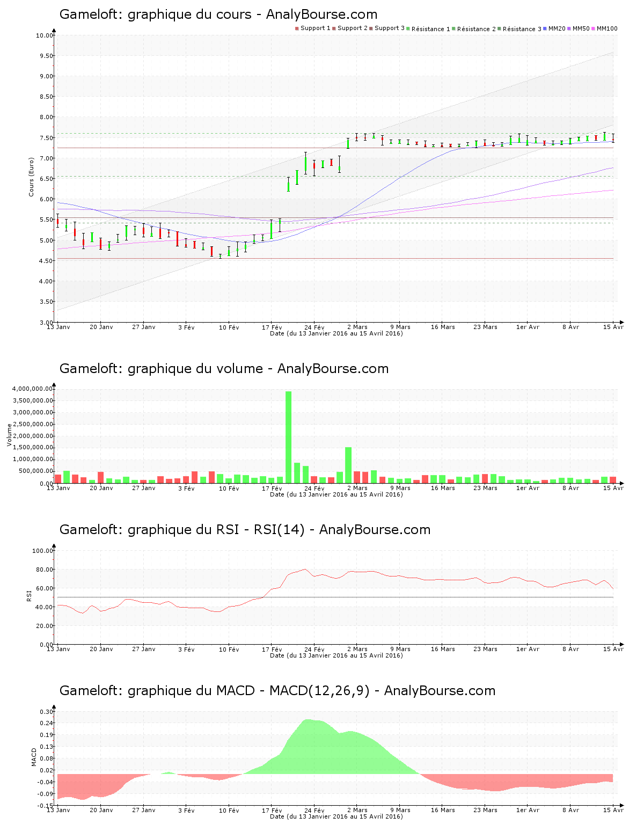Click the 'Cours (Euro)' axis label
The height and width of the screenshot is (832, 644).
[32, 177]
